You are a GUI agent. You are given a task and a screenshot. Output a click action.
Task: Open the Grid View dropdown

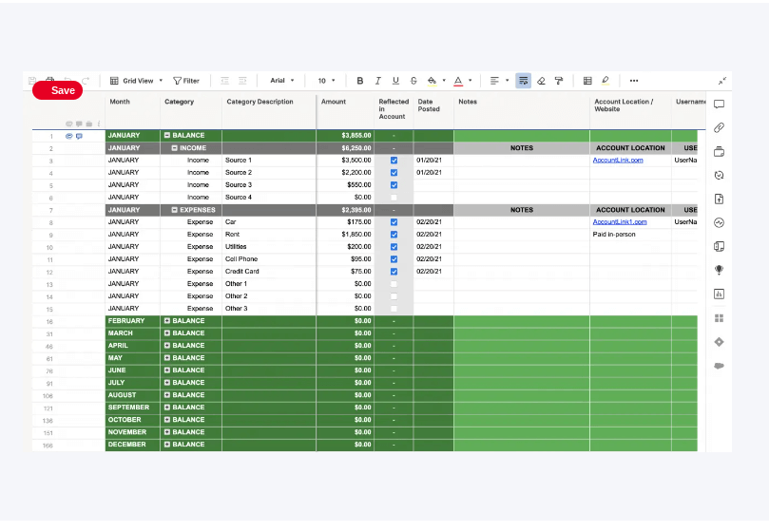click(136, 81)
